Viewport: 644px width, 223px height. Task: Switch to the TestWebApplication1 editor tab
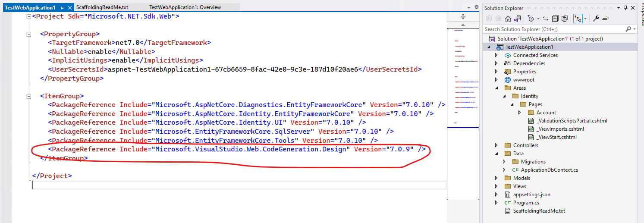(x=30, y=7)
